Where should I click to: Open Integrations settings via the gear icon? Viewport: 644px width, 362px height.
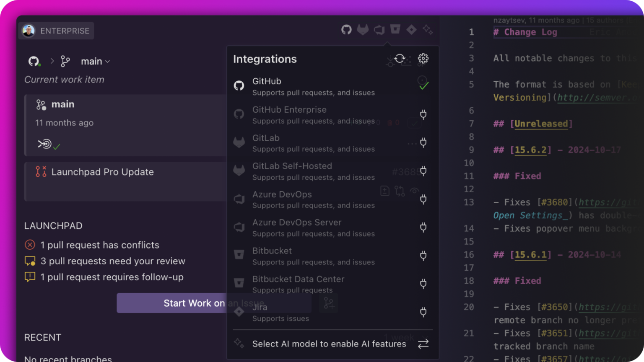(x=423, y=59)
